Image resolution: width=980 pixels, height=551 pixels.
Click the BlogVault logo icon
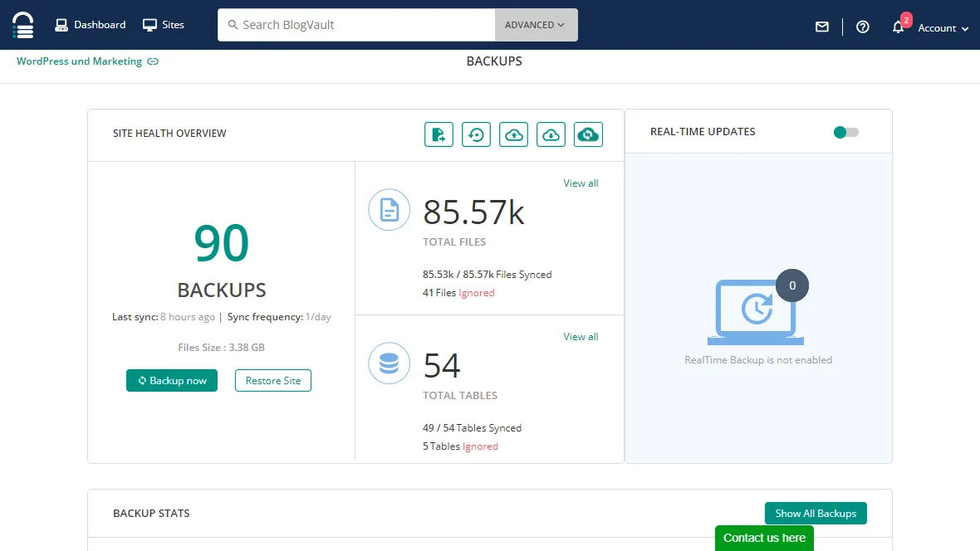tap(23, 25)
